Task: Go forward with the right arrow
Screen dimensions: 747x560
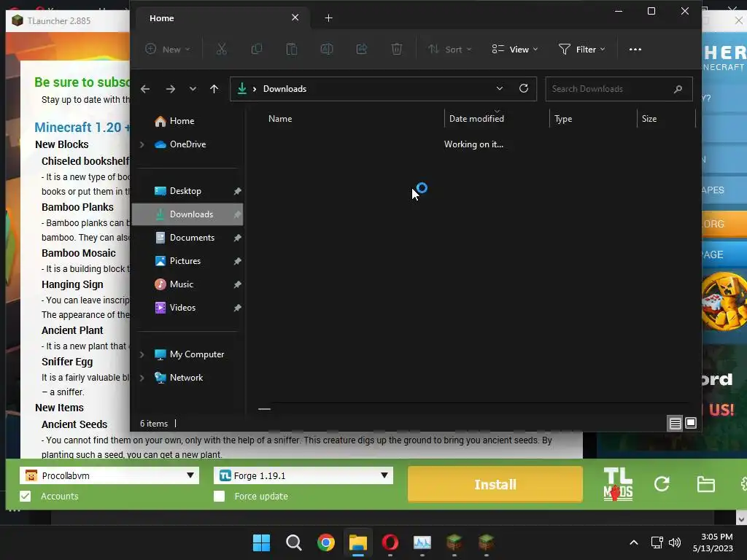Action: 171,89
